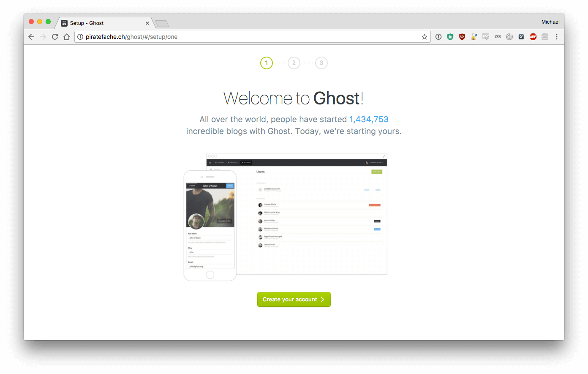588x374 pixels.
Task: Reload the current page
Action: click(x=55, y=37)
